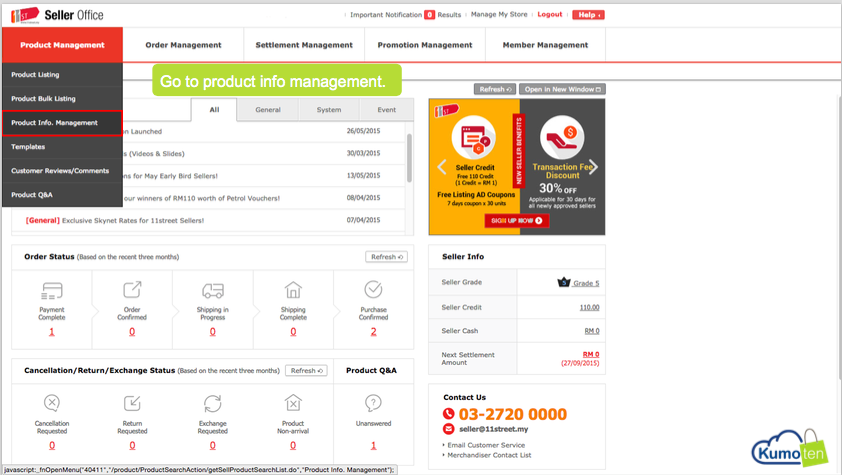This screenshot has height=475, width=842.
Task: Choose Product Info. Management menu item
Action: click(62, 123)
